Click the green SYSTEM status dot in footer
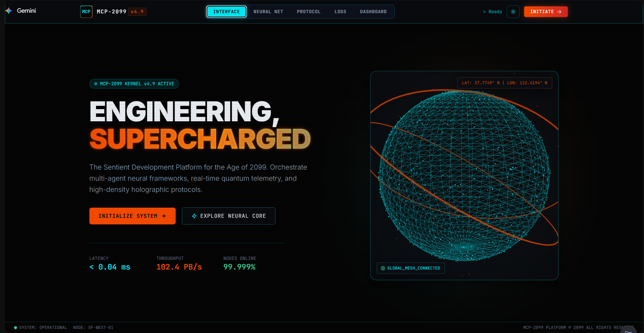This screenshot has width=644, height=333. tap(15, 328)
